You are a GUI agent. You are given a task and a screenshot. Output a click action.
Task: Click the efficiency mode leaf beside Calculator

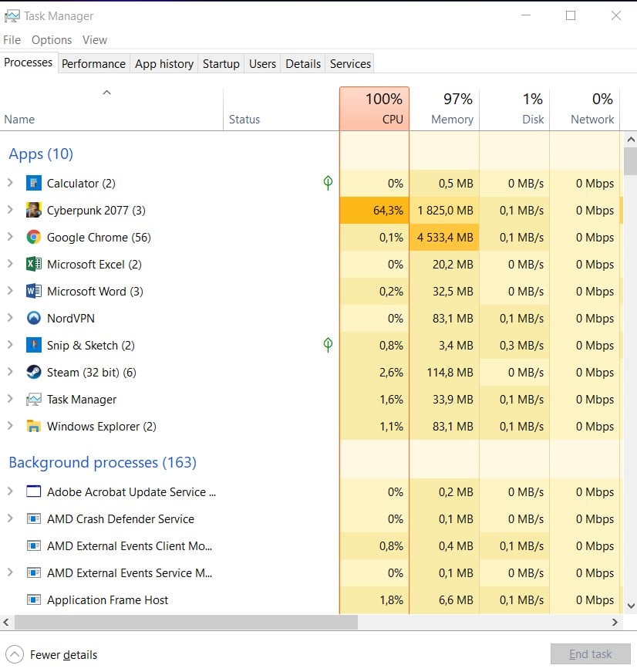(x=327, y=183)
